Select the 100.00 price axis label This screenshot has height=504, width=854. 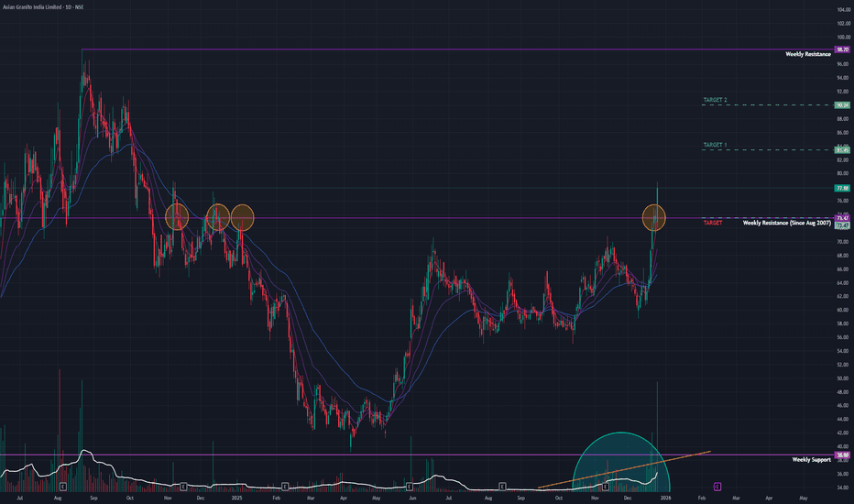(843, 37)
